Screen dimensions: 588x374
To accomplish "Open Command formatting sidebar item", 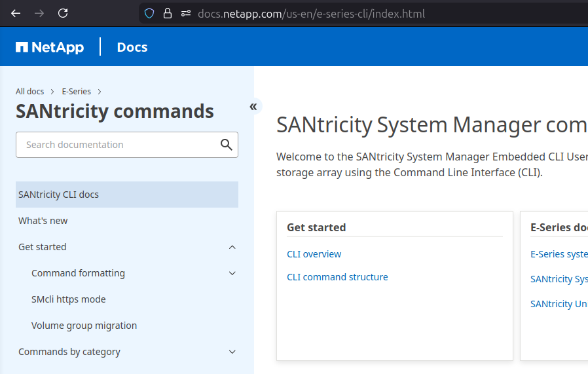I will (78, 274).
